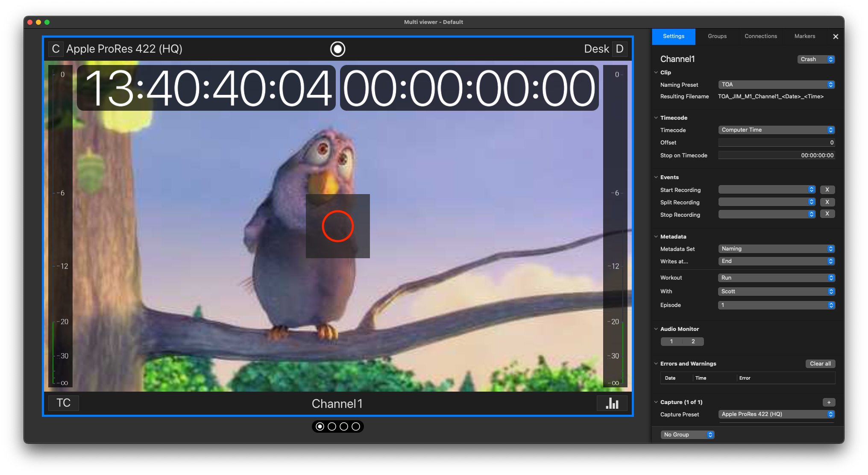Switch to the Connections tab

click(x=761, y=36)
